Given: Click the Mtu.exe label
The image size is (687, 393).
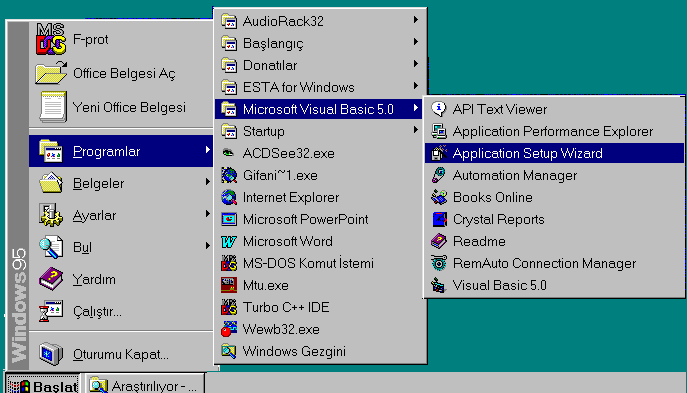Looking at the screenshot, I should [266, 285].
